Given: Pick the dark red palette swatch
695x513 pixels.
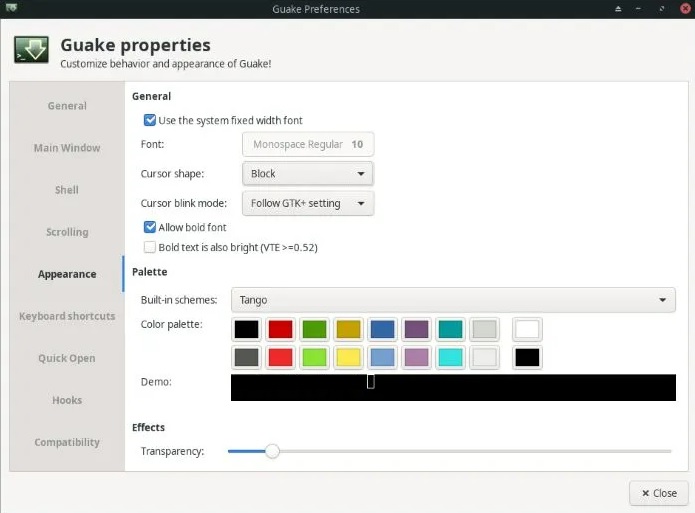Looking at the screenshot, I should coord(281,329).
